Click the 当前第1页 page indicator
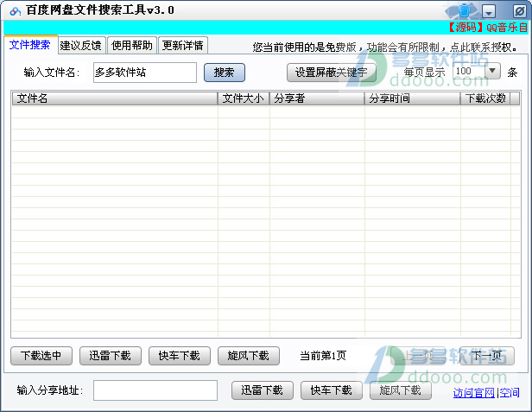 pos(323,356)
